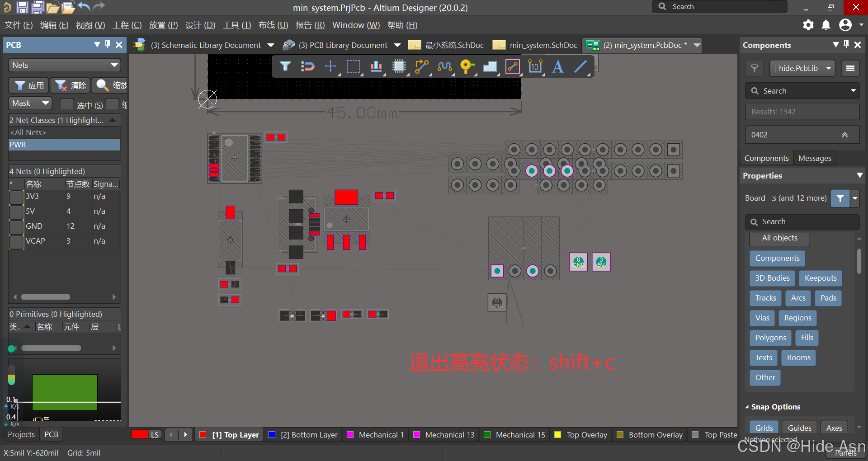
Task: Click the Grids snap button
Action: point(764,428)
